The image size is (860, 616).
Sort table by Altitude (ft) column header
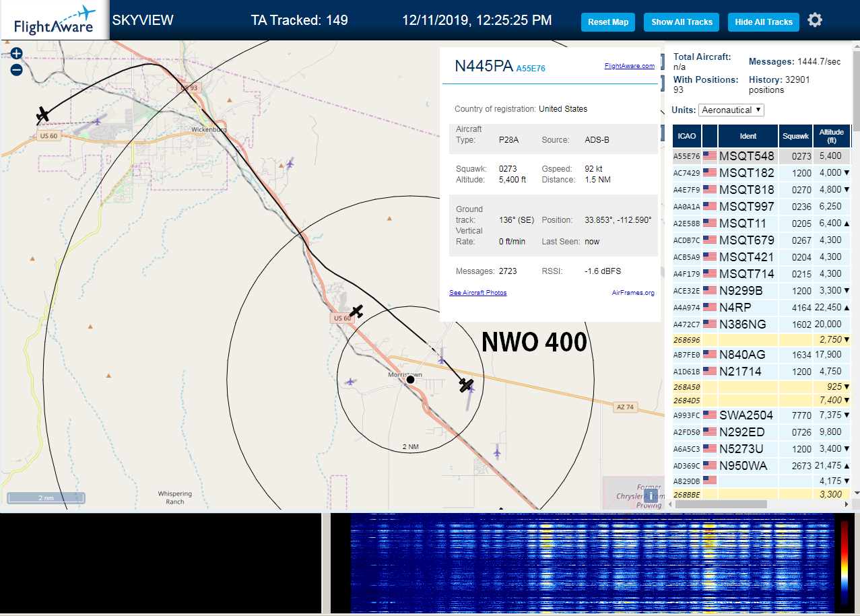pos(832,136)
